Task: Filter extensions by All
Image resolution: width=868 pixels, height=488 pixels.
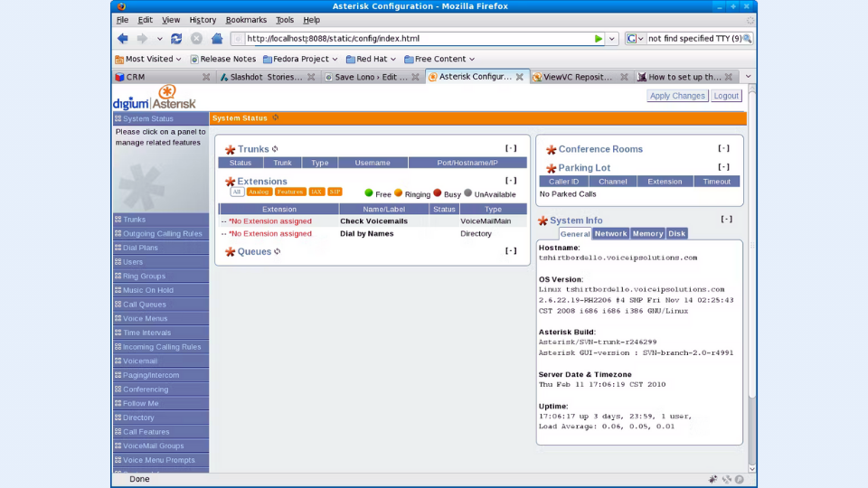Action: (x=237, y=192)
